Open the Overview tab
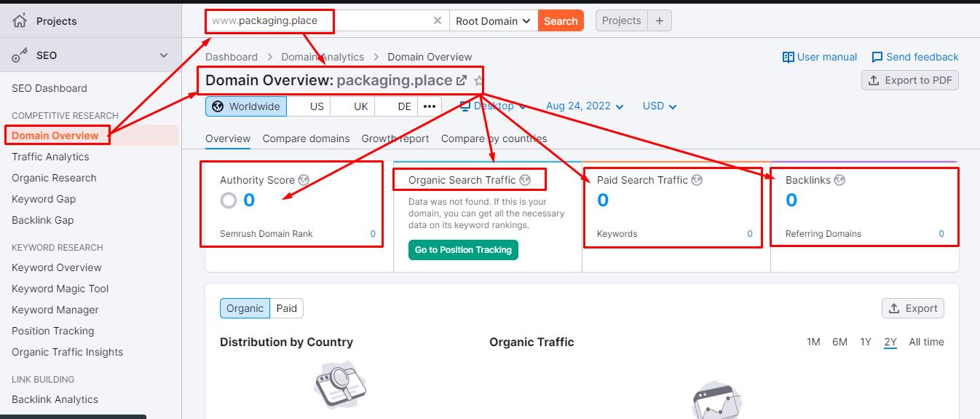 click(228, 138)
